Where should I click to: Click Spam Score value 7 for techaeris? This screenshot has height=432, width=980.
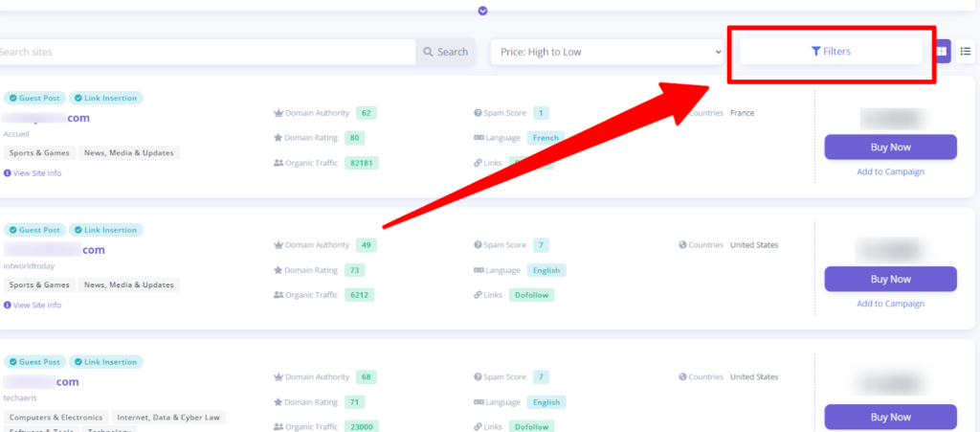pyautogui.click(x=541, y=377)
